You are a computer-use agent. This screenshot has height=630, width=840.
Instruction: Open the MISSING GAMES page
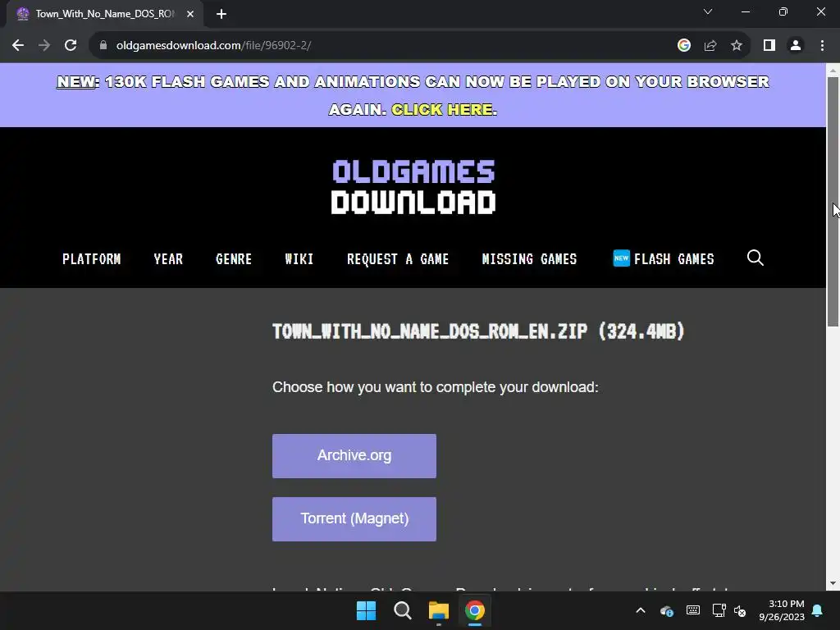point(529,259)
